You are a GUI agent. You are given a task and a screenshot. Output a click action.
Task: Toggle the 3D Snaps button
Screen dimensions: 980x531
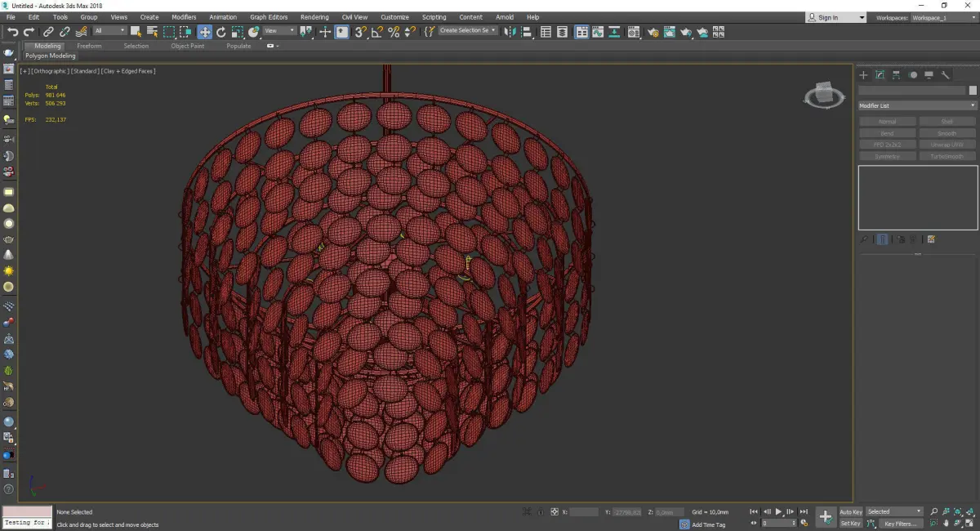tap(359, 32)
